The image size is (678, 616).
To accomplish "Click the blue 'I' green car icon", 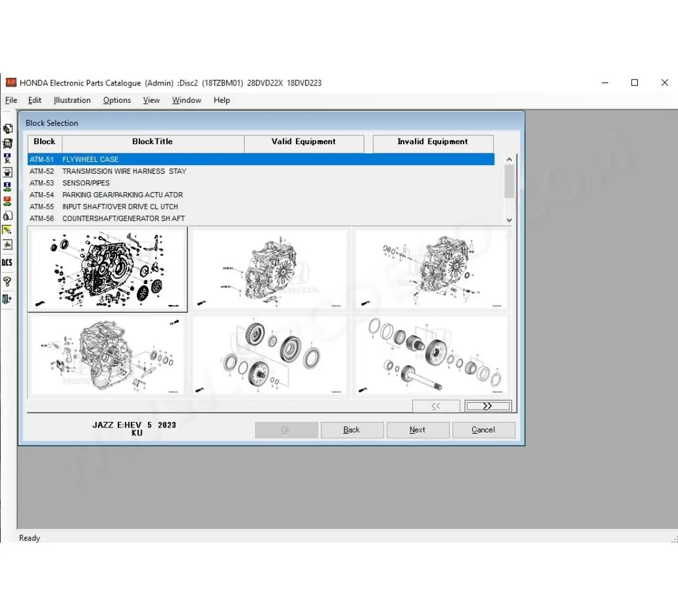I will pyautogui.click(x=7, y=187).
